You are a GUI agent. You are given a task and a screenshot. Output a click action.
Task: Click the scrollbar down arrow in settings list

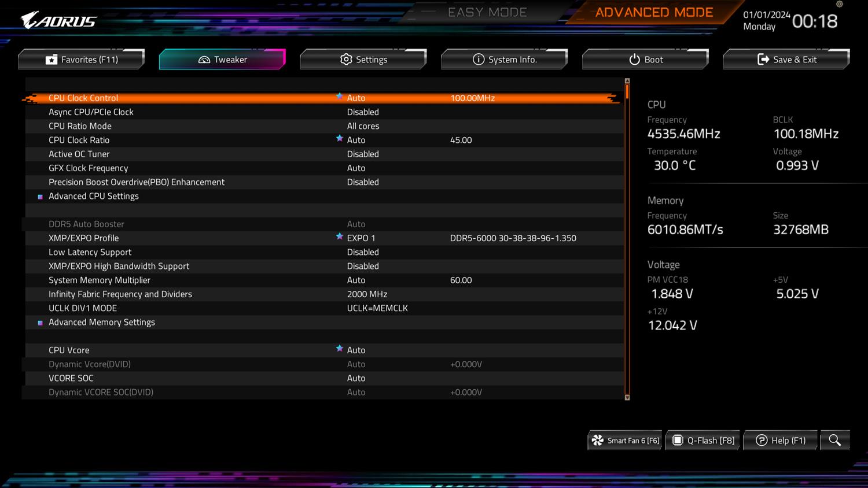pyautogui.click(x=627, y=397)
